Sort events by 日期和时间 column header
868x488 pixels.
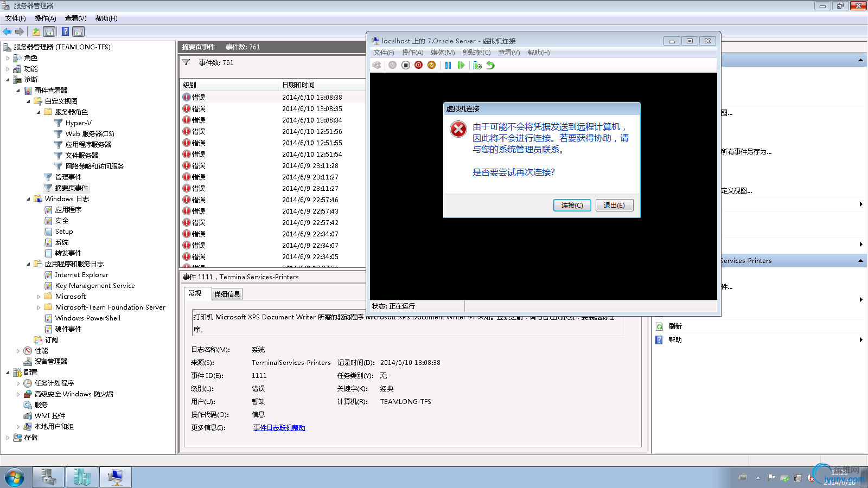(x=322, y=85)
